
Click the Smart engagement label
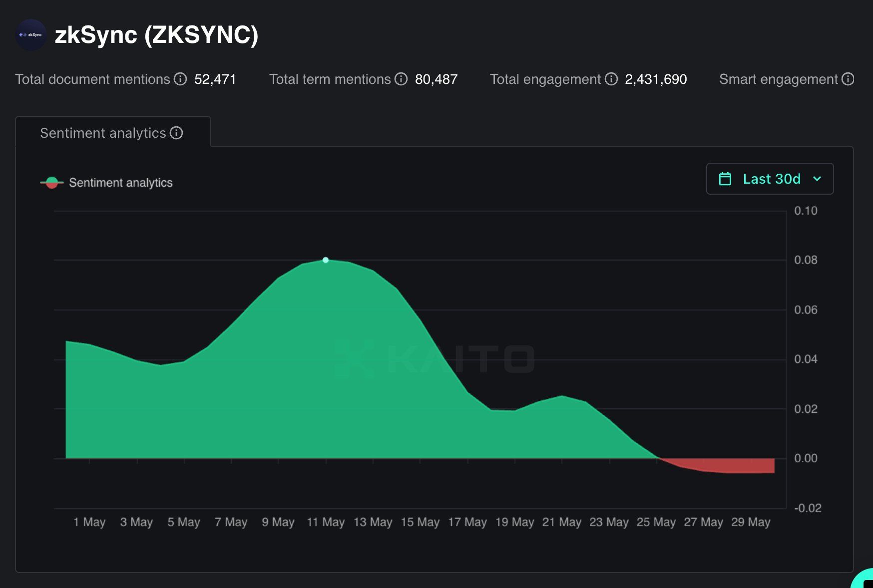[779, 79]
